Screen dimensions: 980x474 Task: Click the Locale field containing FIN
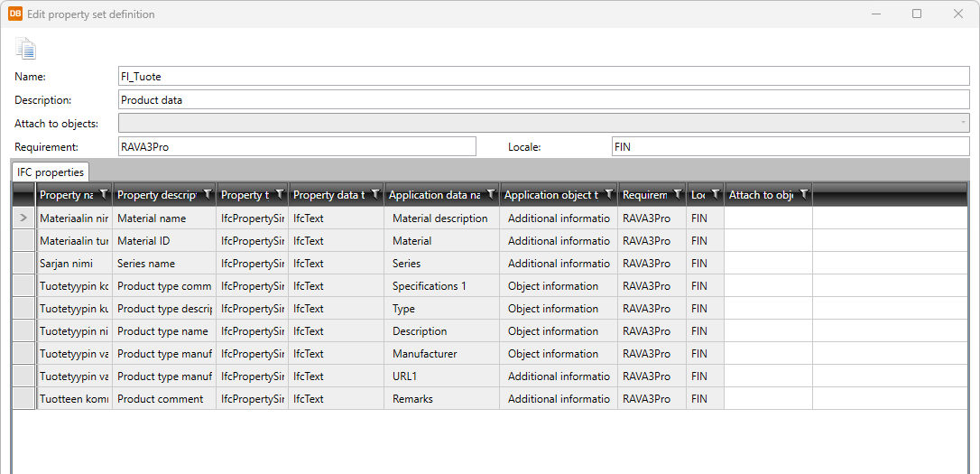click(x=790, y=146)
